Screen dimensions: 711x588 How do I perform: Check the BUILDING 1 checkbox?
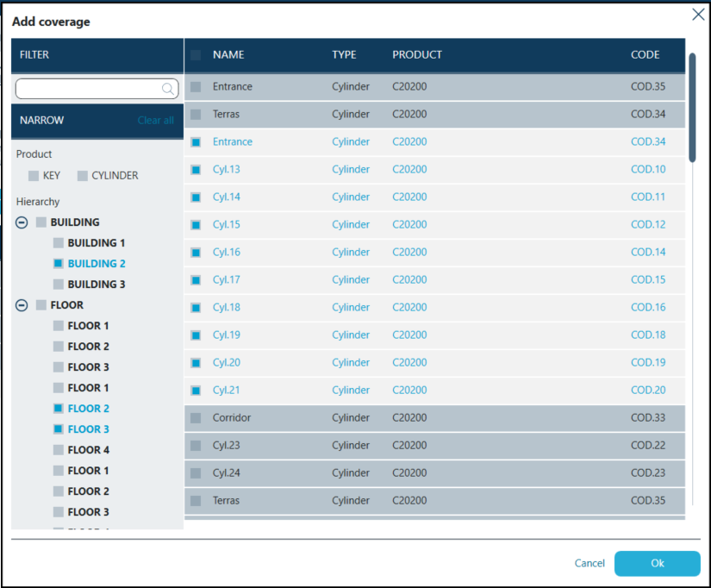(x=59, y=243)
